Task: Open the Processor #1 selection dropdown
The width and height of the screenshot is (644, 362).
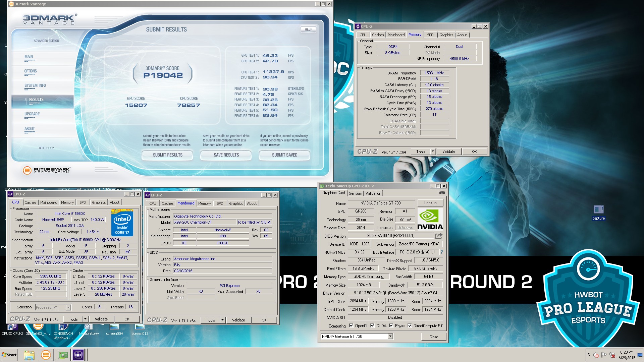Action: click(68, 307)
